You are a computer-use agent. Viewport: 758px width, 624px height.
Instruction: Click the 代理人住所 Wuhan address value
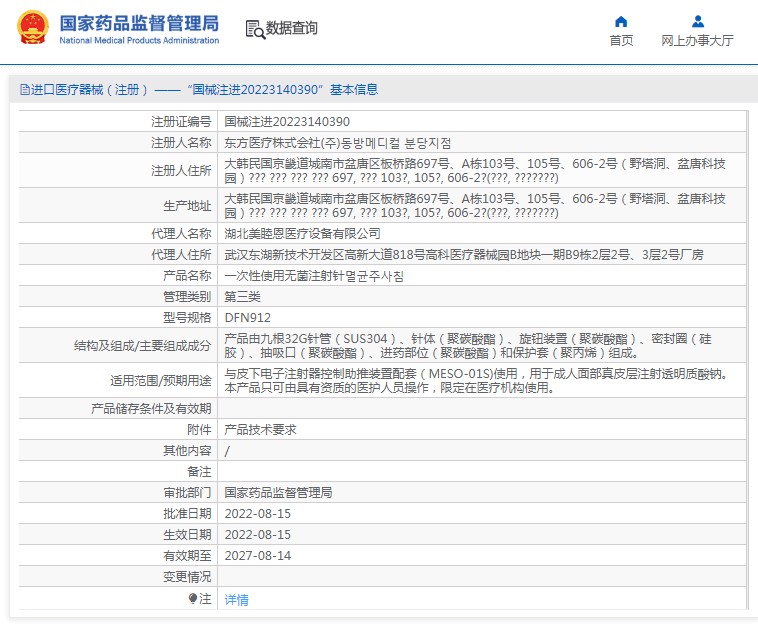[464, 255]
